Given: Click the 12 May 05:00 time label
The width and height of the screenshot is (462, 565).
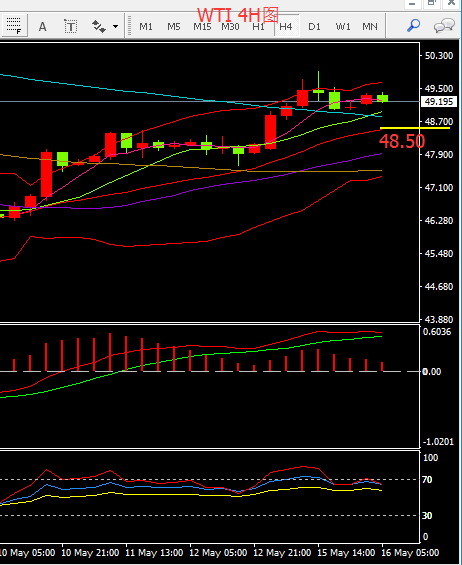Looking at the screenshot, I should click(x=218, y=553).
